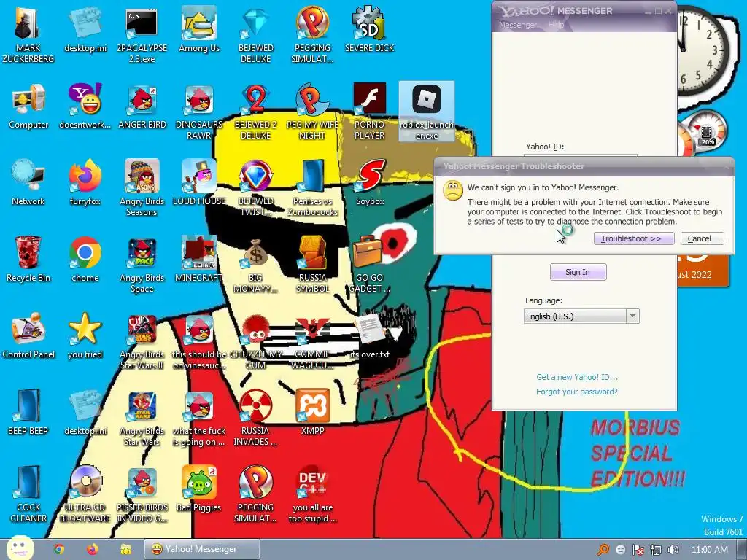
Task: Select the XMPP desktop icon
Action: 312,413
